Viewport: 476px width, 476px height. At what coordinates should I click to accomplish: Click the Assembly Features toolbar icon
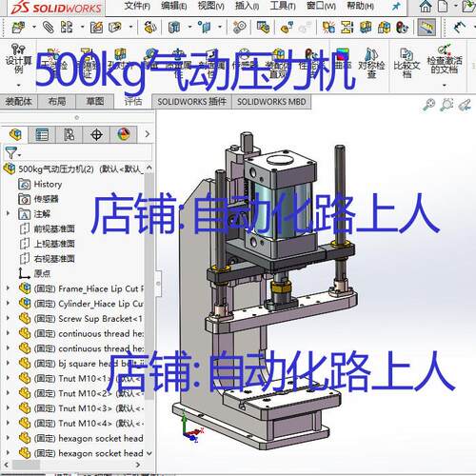(174, 28)
